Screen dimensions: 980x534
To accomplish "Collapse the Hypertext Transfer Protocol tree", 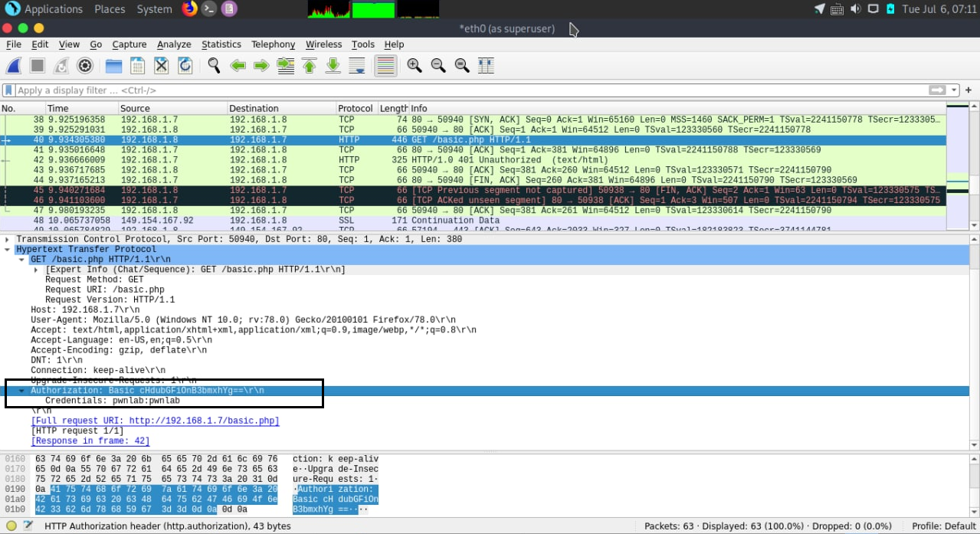I will point(8,249).
